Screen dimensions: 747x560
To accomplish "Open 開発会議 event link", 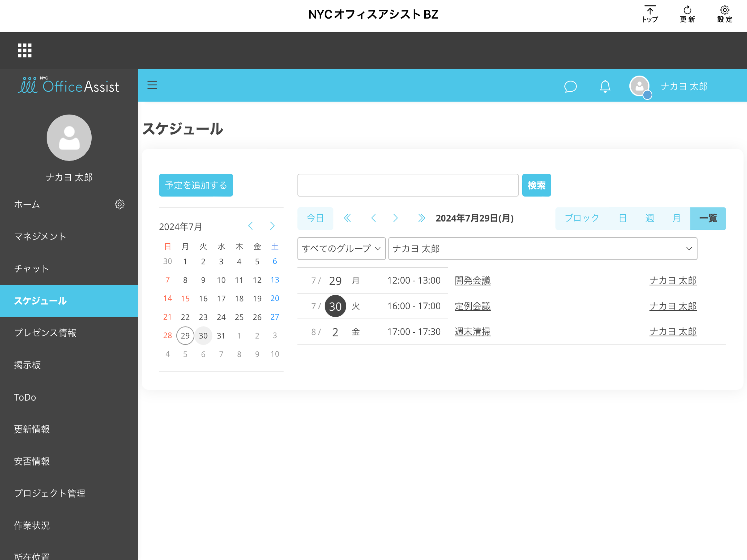I will 472,281.
